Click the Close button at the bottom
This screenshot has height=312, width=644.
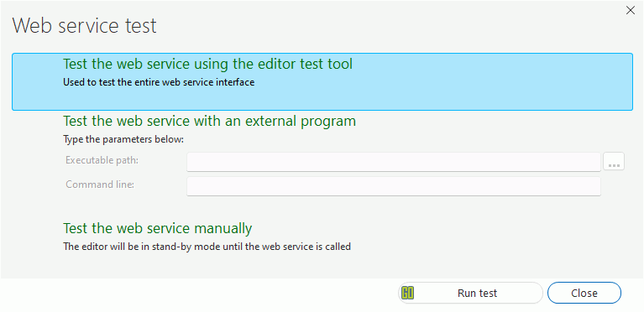point(584,293)
